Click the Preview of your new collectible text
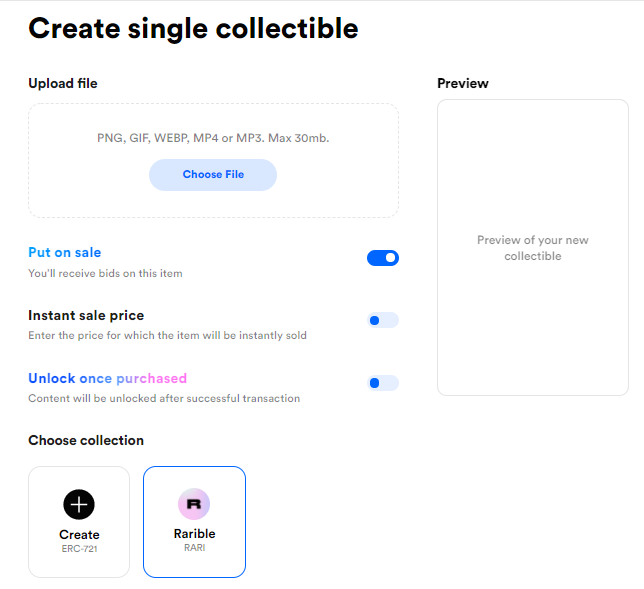The width and height of the screenshot is (644, 589). coord(533,248)
